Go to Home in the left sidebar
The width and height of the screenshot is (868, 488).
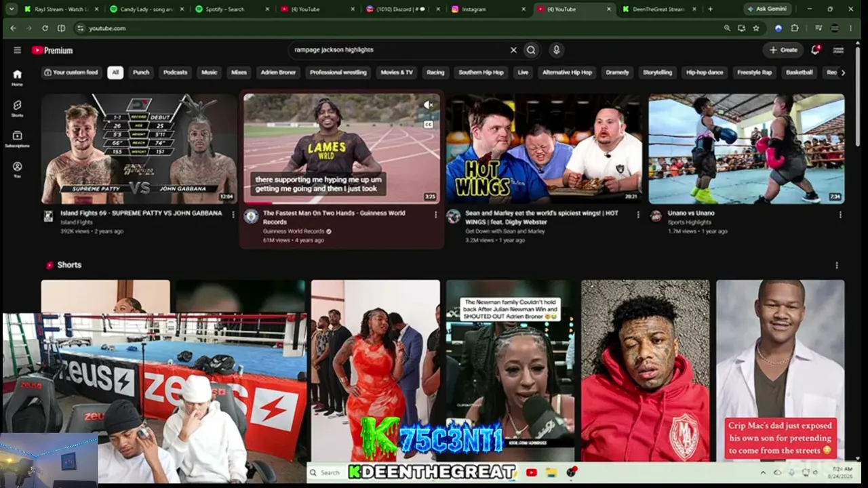[17, 77]
